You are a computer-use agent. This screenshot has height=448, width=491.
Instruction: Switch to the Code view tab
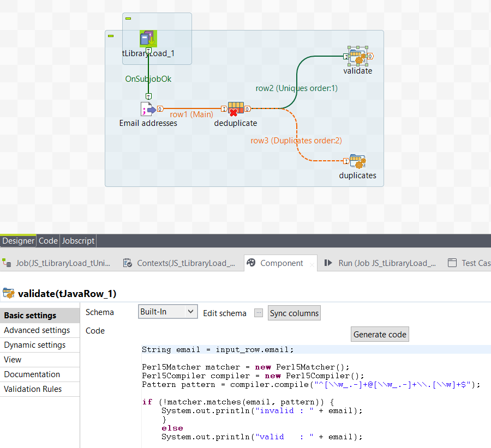[x=48, y=240]
